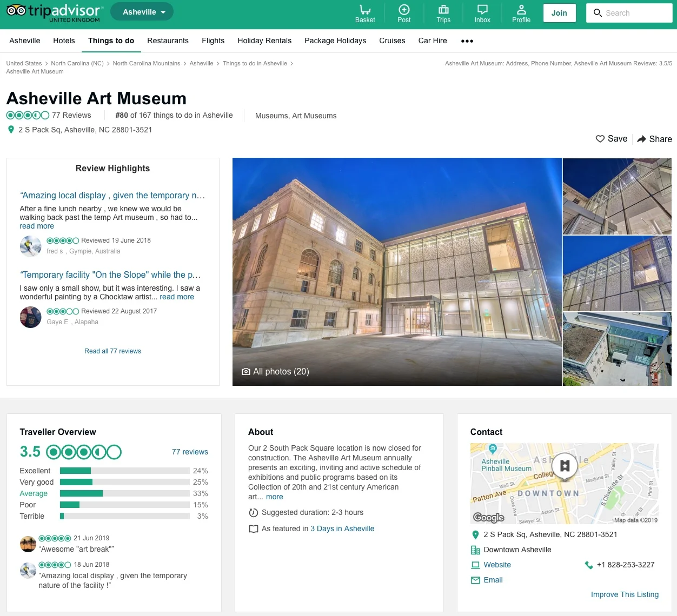Open the aerial view photo thumbnail
The height and width of the screenshot is (616, 677).
617,349
